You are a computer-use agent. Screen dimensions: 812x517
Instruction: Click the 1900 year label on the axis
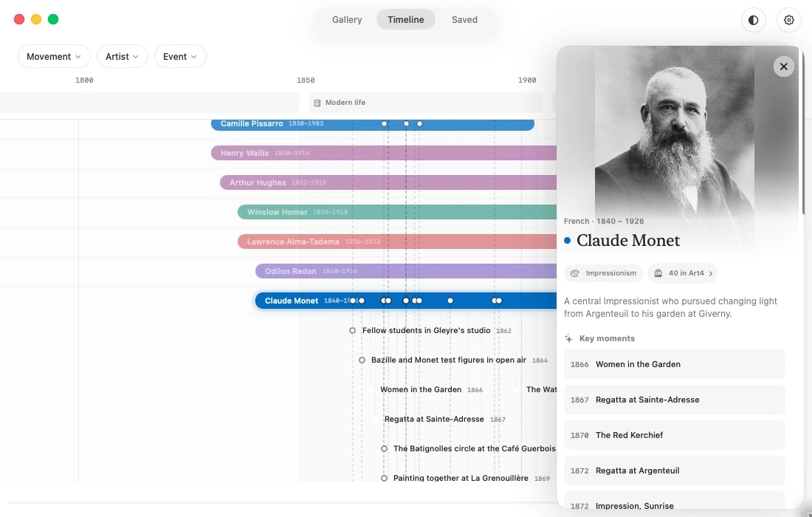click(x=527, y=81)
